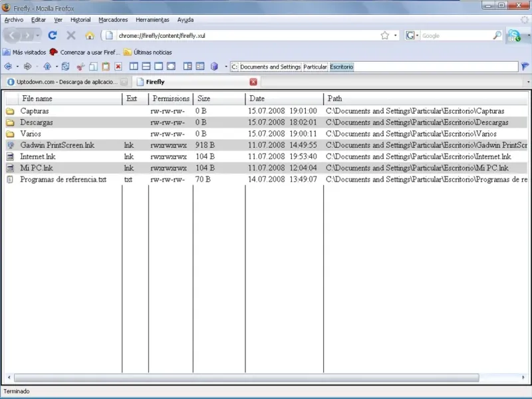The height and width of the screenshot is (399, 532).
Task: Click the two-column details view icon
Action: tap(200, 66)
